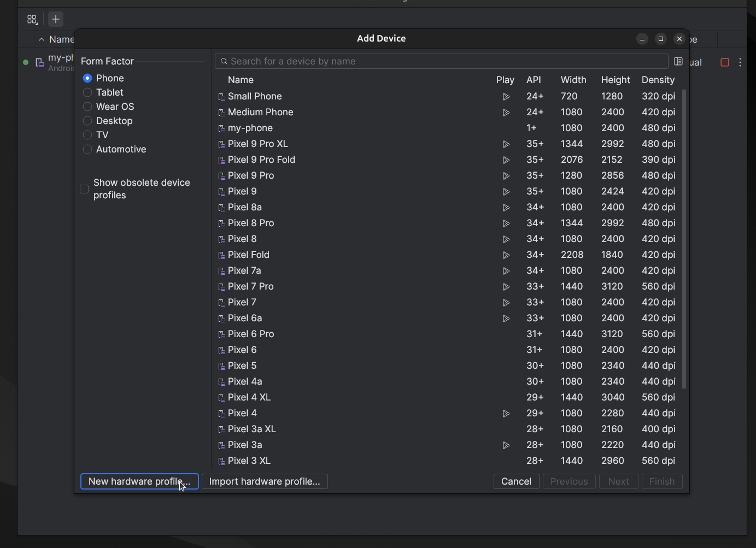Cancel the Add Device dialog
This screenshot has height=548, width=756.
tap(516, 481)
